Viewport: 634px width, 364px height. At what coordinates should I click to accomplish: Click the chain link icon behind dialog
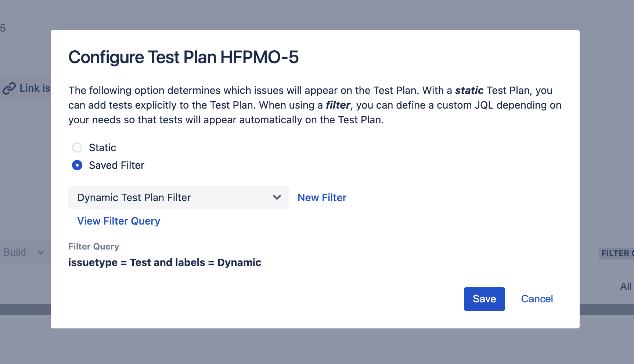(9, 88)
